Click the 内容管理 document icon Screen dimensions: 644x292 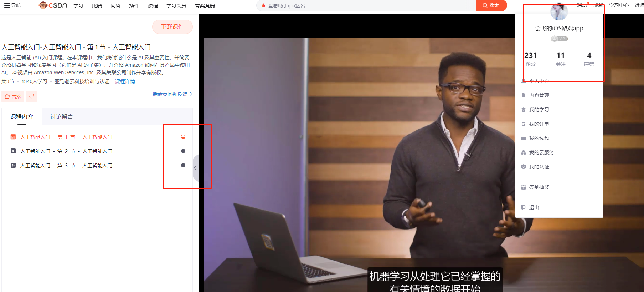(524, 95)
